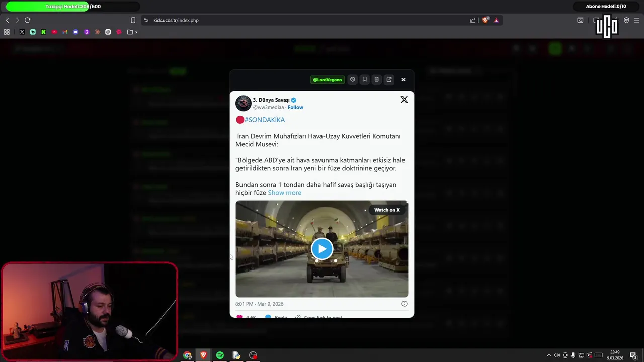Open Brave Rewards triangle icon
This screenshot has height=362, width=644.
pos(496,20)
